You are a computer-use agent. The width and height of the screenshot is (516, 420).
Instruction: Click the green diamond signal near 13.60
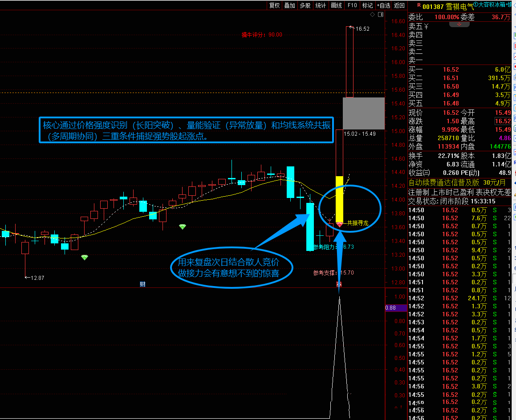[182, 227]
